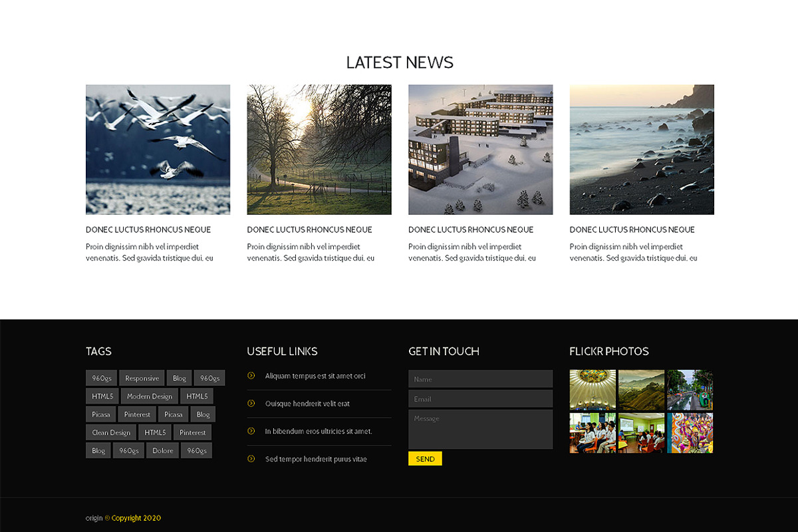Click the arrow icon beside In bibendum eros link
Screen dimensions: 798x532
251,431
